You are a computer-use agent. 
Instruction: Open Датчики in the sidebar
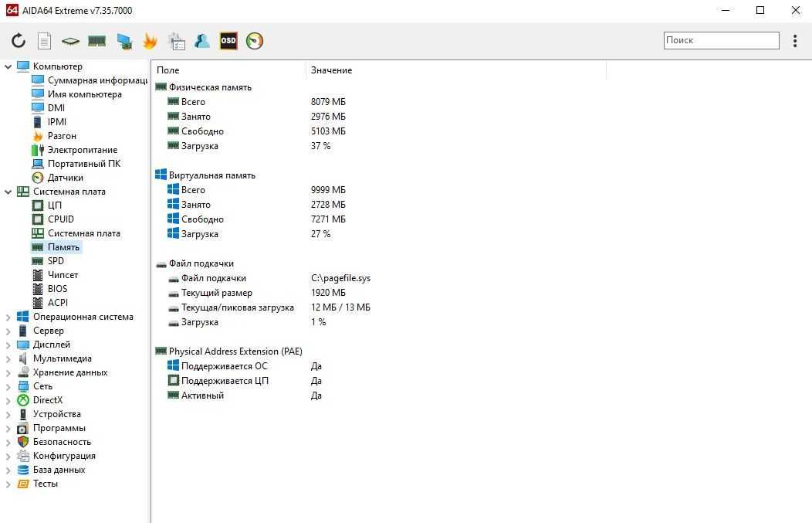click(x=66, y=177)
